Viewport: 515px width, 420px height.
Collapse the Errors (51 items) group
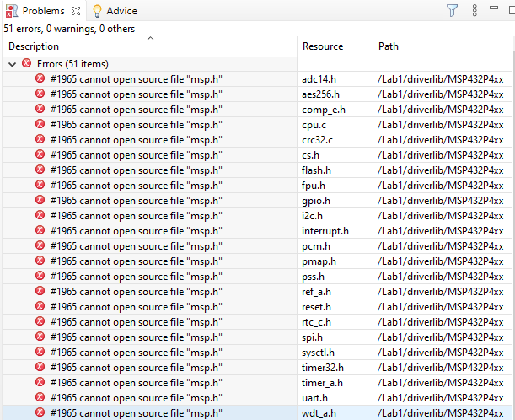(12, 63)
